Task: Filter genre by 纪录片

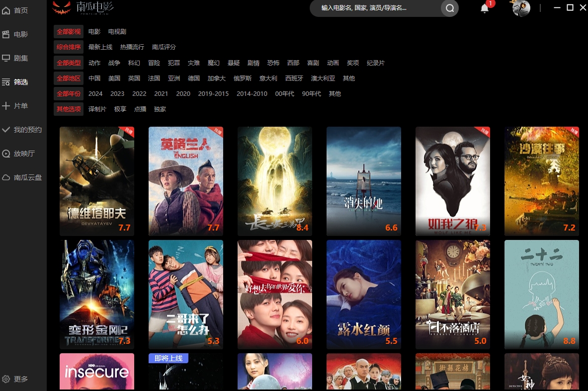Action: [376, 63]
